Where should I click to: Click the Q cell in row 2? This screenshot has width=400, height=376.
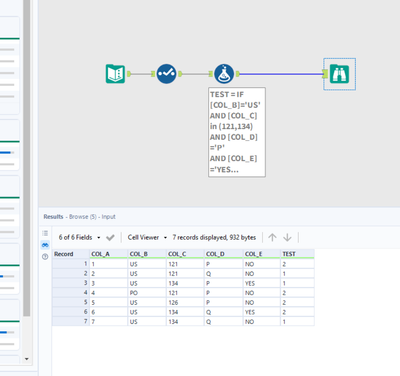(224, 274)
